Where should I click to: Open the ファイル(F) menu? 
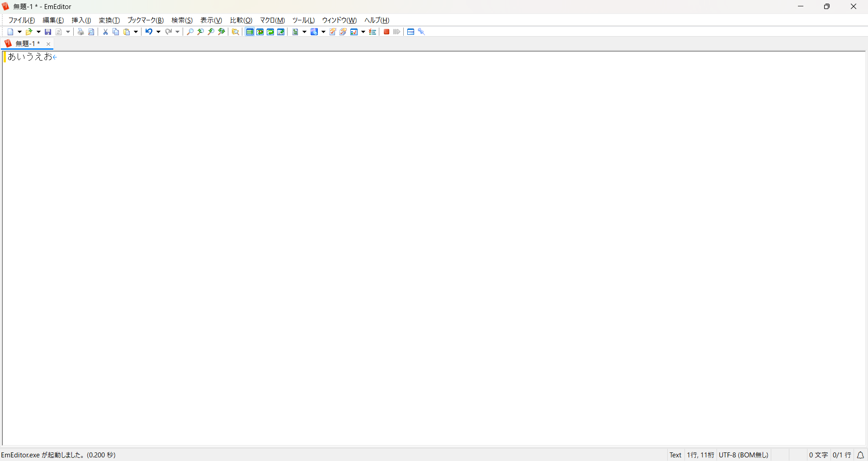pos(22,20)
